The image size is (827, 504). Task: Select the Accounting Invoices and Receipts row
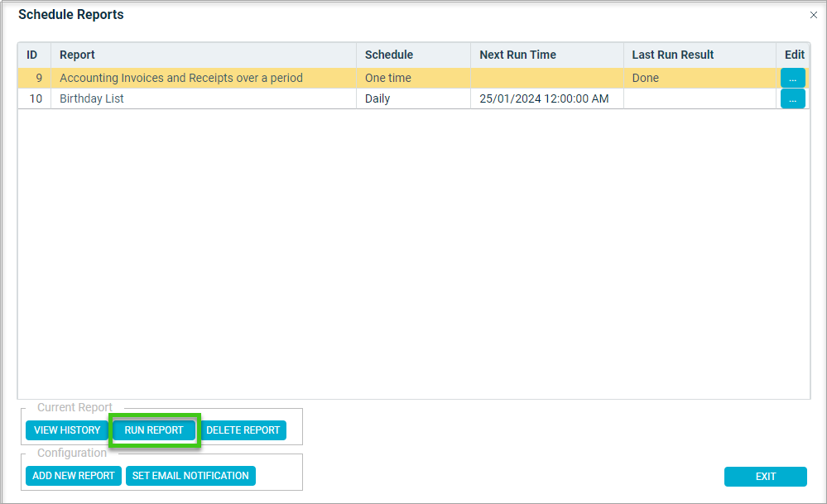point(414,78)
